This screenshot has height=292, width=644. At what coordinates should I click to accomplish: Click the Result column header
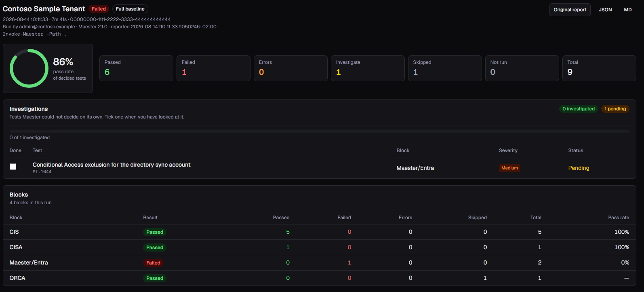[150, 218]
